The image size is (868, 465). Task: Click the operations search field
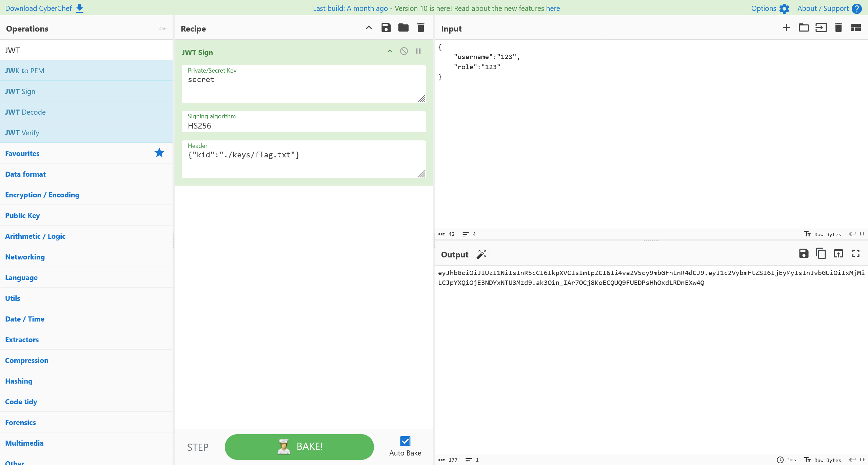coord(86,50)
